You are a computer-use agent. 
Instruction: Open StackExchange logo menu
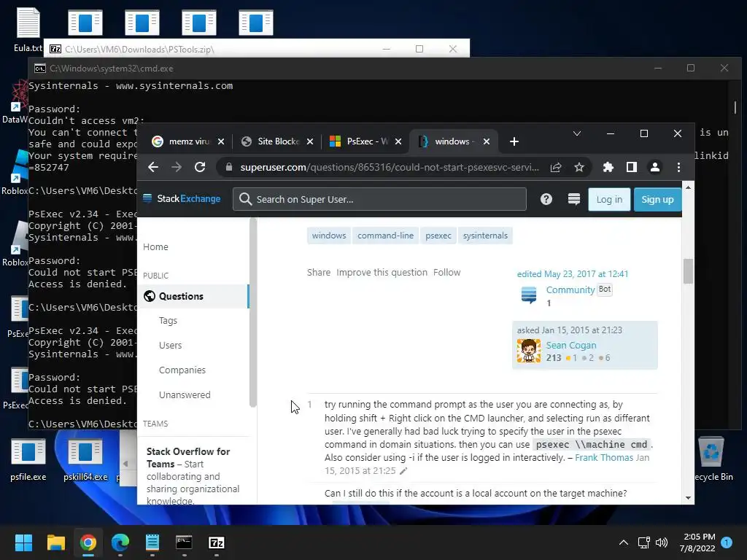(182, 198)
